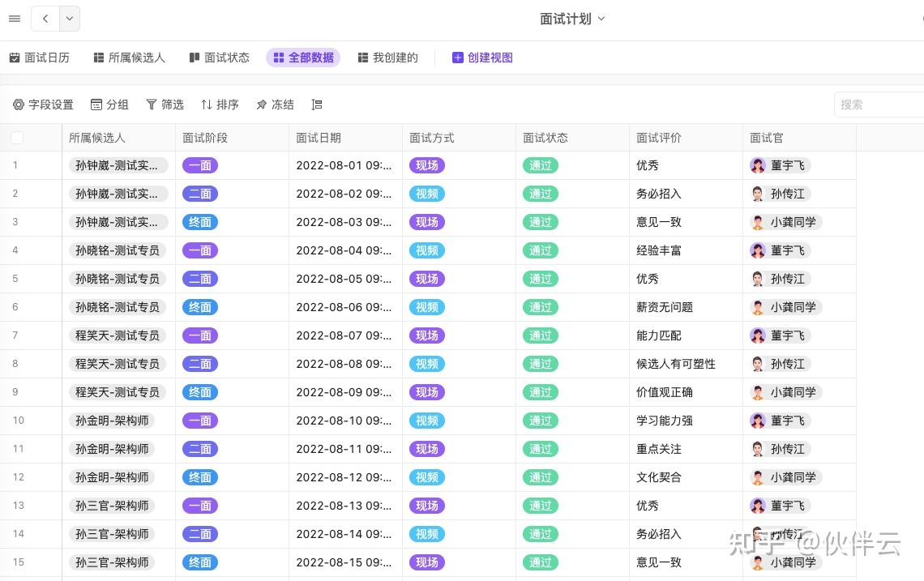Screen dimensions: 924x581
Task: Expand the navigation history dropdown arrow
Action: pos(70,19)
